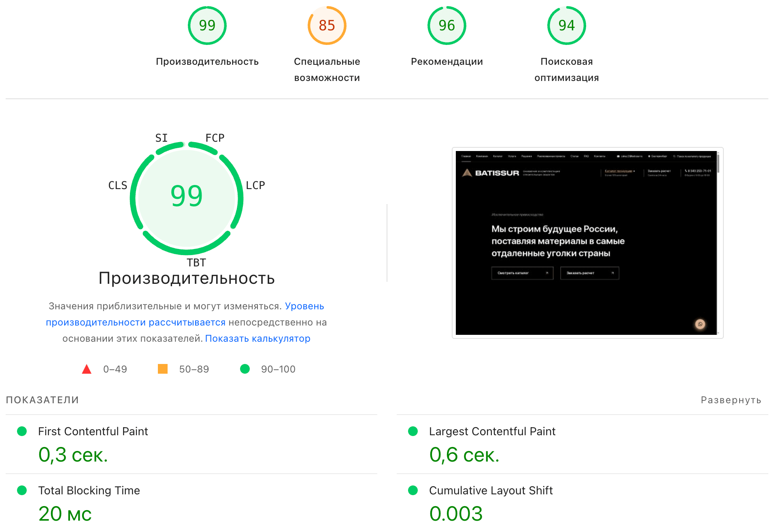Click the orange square 50–89 legend icon
Image resolution: width=774 pixels, height=532 pixels.
pyautogui.click(x=163, y=369)
